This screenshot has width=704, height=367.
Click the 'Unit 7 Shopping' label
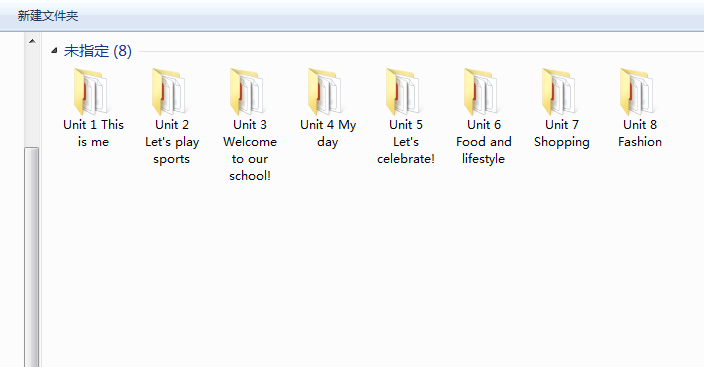tap(562, 133)
